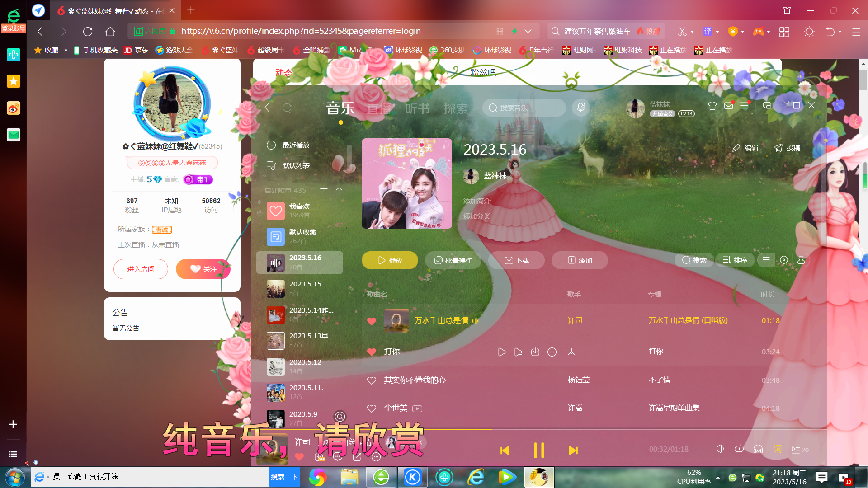Viewport: 868px width, 488px height.
Task: Open the translate 译 dropdown arrow
Action: [717, 32]
